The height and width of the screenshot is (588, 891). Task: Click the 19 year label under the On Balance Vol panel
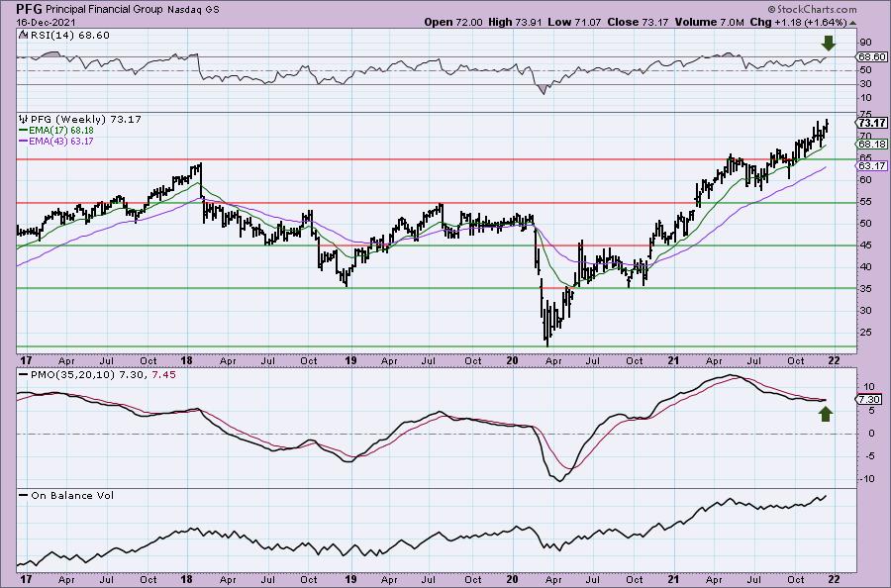click(x=350, y=579)
